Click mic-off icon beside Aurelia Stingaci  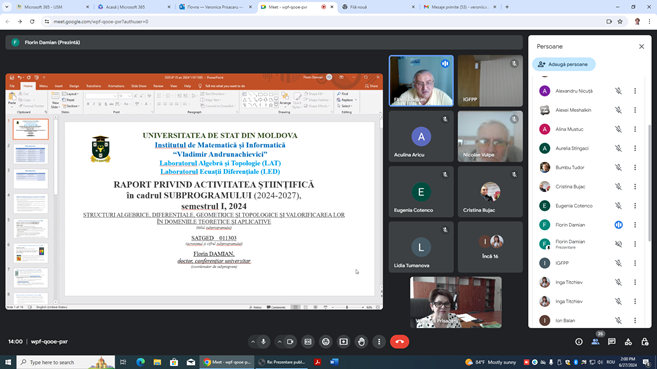(618, 148)
